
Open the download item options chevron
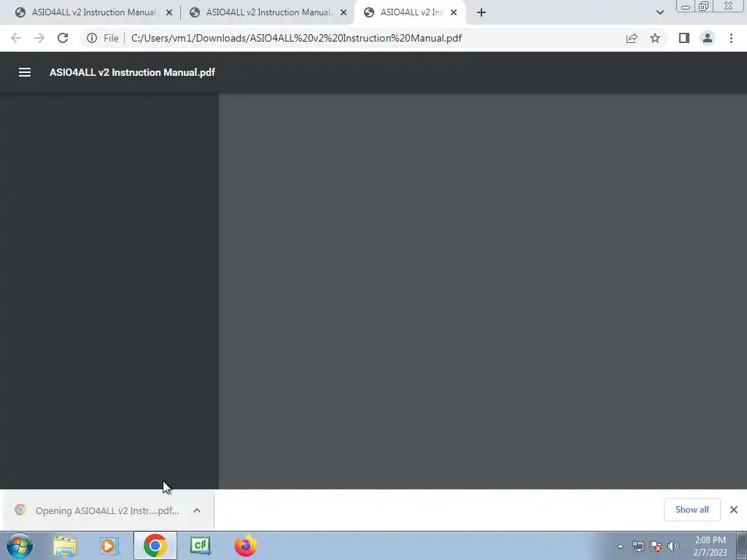[x=197, y=510]
